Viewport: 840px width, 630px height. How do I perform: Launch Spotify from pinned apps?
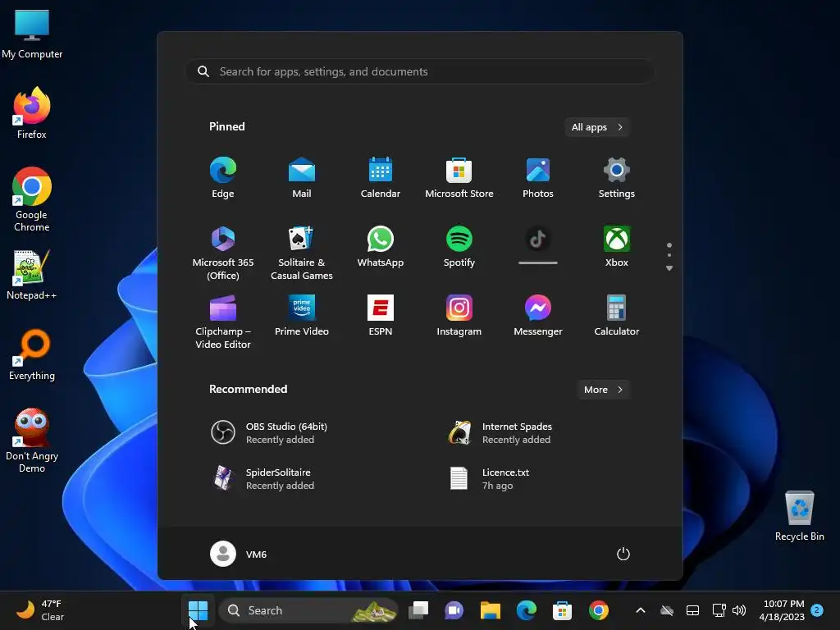coord(459,246)
